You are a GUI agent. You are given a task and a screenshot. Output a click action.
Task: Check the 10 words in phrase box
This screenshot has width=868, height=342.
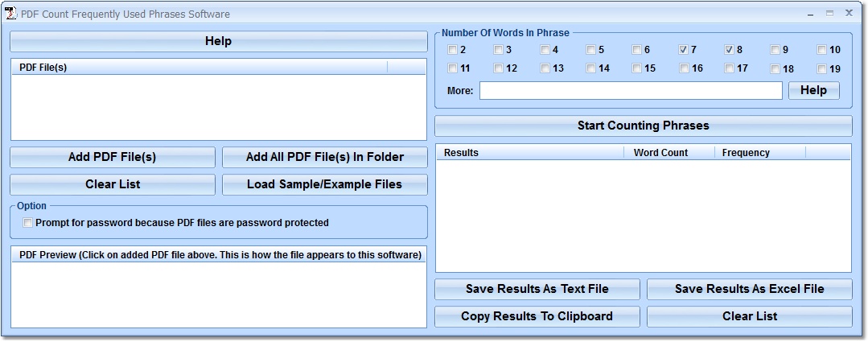tap(822, 50)
